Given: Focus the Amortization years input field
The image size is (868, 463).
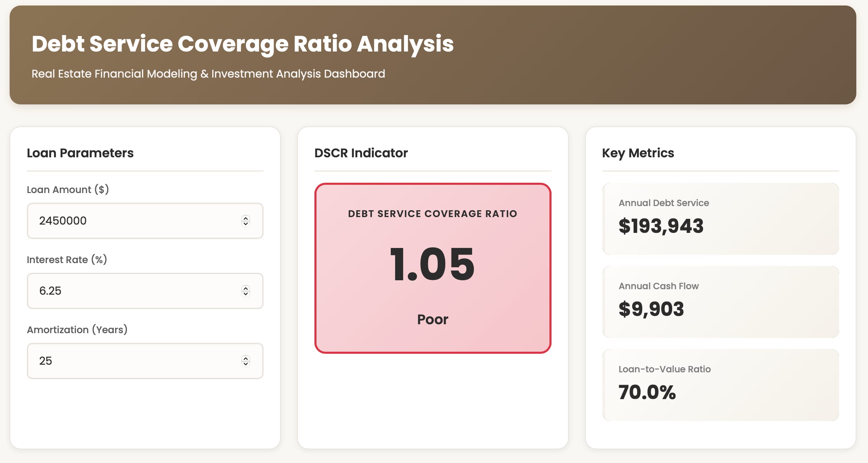Looking at the screenshot, I should tap(145, 361).
